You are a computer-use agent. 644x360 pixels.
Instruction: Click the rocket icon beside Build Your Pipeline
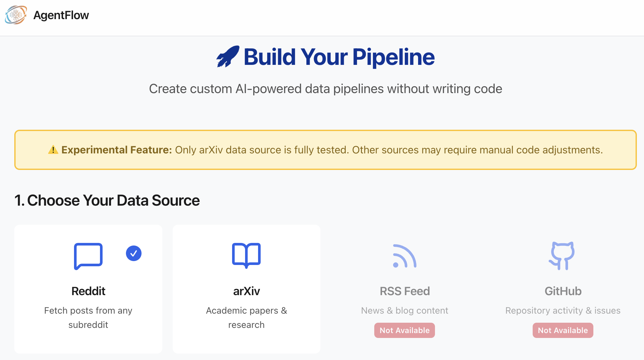point(228,57)
